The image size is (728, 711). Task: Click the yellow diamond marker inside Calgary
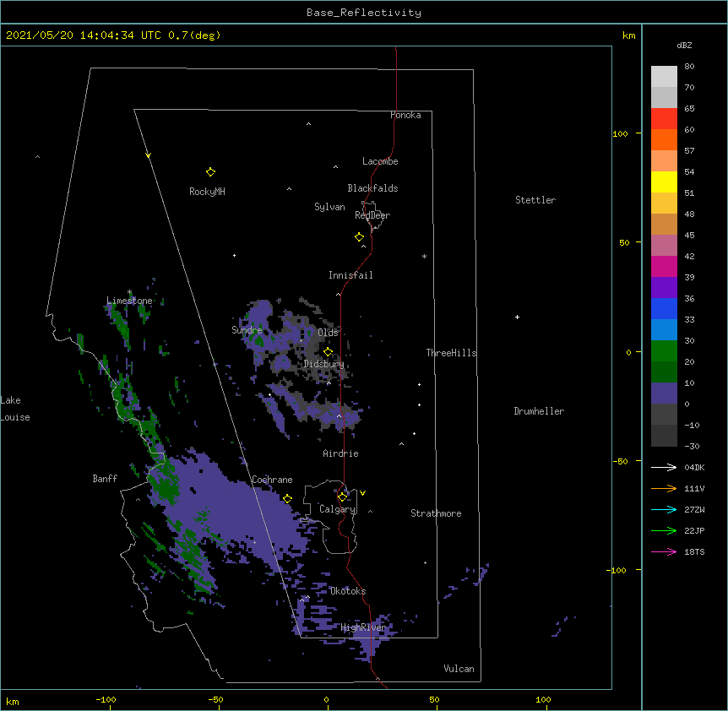342,497
